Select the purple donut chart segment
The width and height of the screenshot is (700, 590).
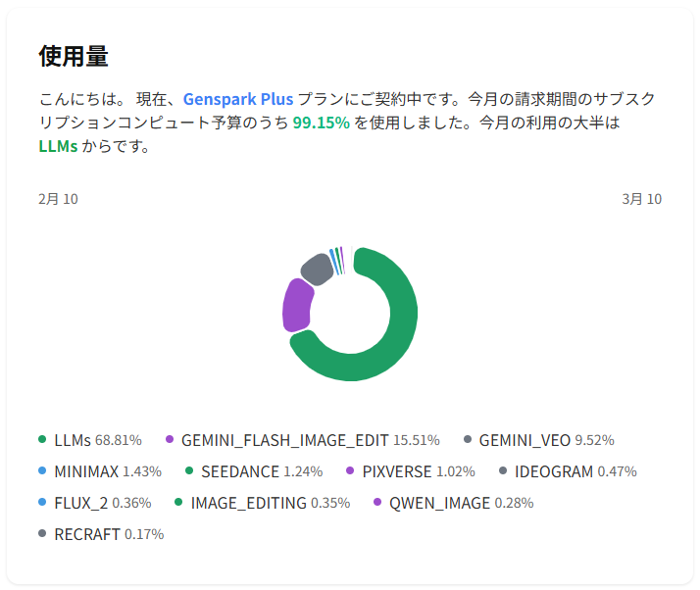[296, 305]
